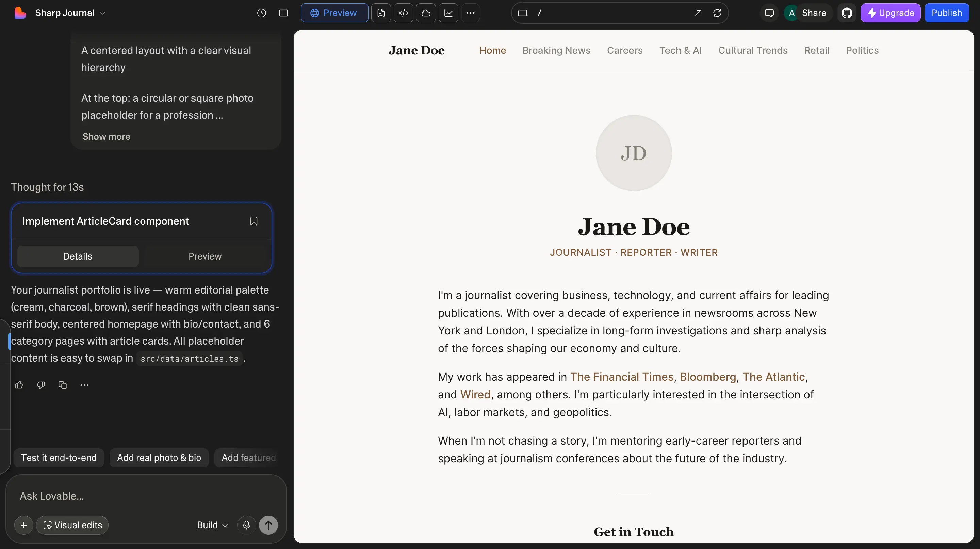
Task: Toggle the sidebar panel icon
Action: (283, 13)
